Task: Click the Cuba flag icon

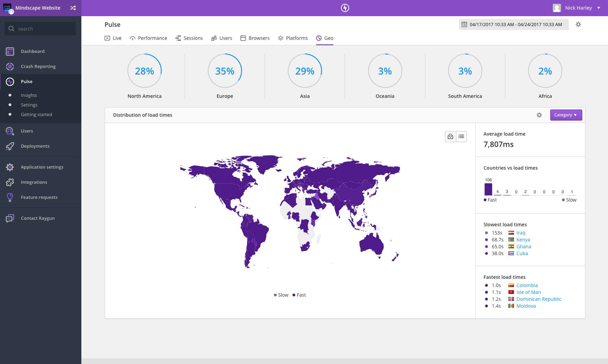Action: tap(511, 253)
